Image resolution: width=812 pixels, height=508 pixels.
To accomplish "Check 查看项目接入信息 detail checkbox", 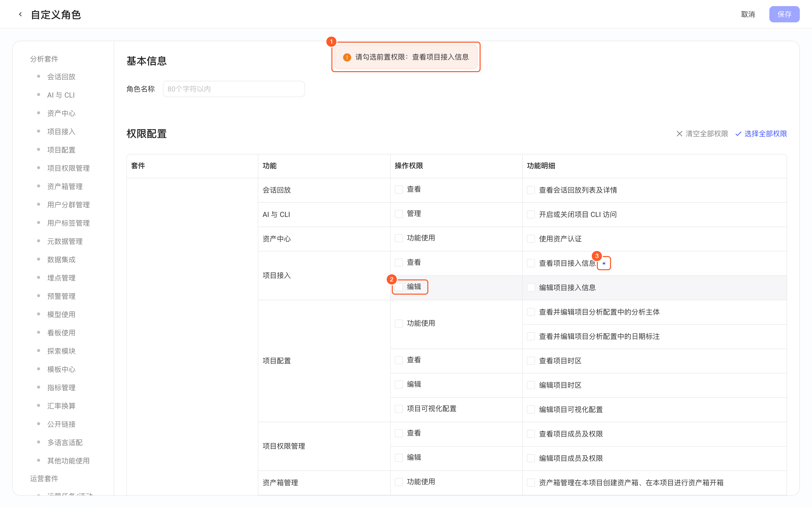I will 531,263.
